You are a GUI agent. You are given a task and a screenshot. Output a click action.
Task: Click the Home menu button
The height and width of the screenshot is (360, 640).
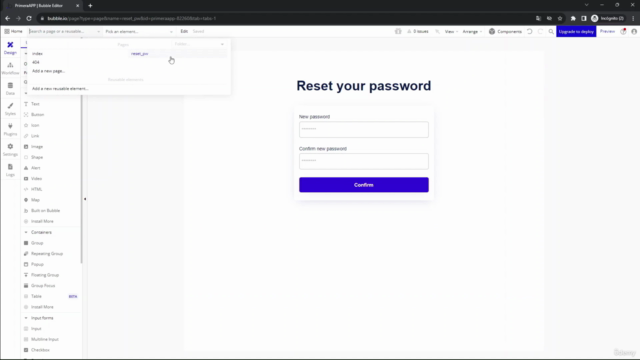(x=13, y=31)
